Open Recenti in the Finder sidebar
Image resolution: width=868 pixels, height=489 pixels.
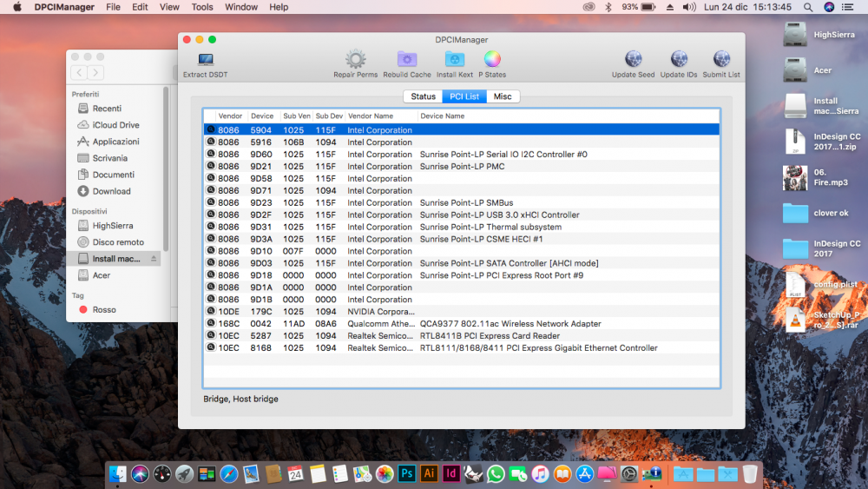pos(115,109)
